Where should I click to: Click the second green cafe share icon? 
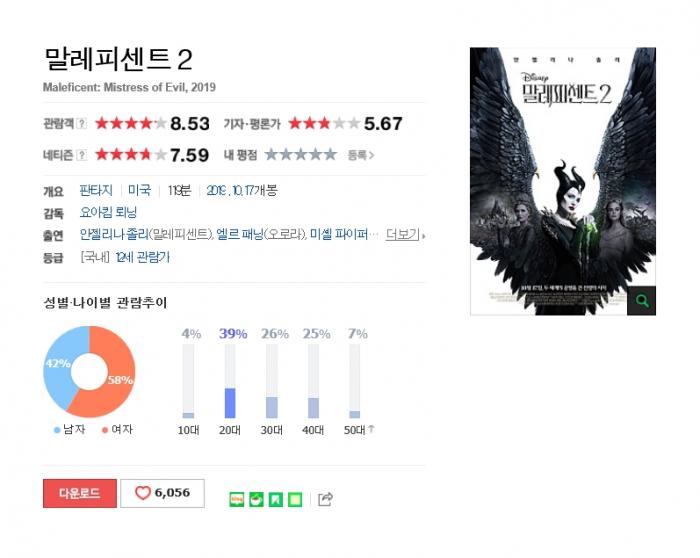(256, 499)
